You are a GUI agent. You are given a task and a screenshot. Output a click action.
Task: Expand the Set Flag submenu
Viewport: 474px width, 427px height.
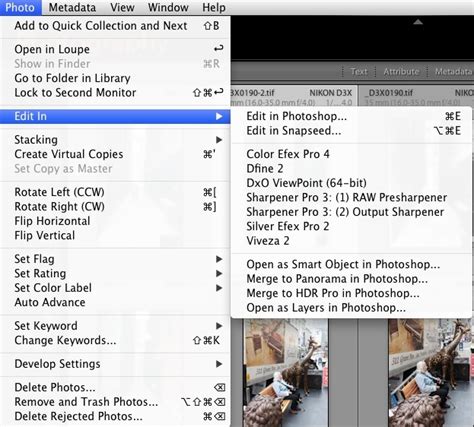[x=115, y=259]
